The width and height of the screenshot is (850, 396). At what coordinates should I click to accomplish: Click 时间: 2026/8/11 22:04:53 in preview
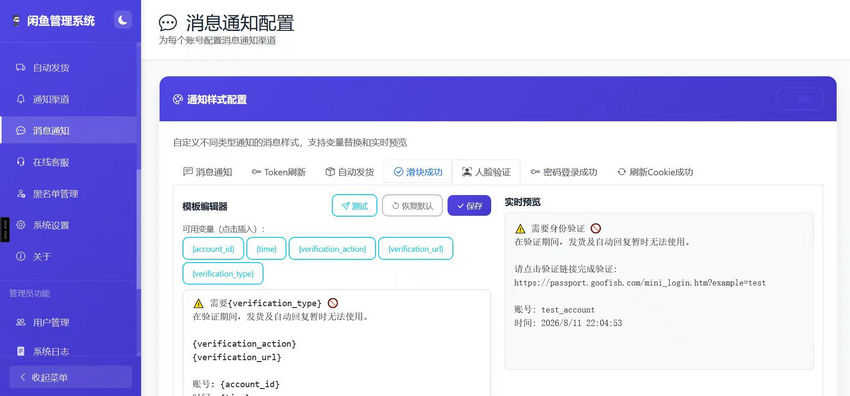(568, 323)
